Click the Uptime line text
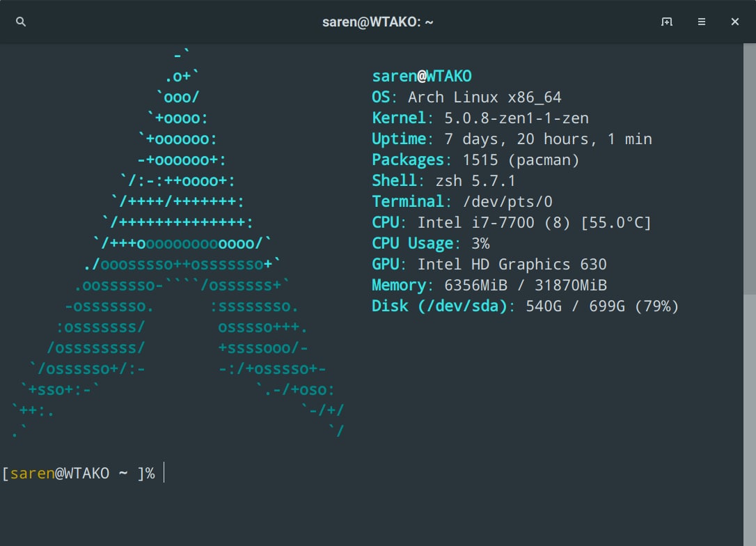 click(512, 139)
